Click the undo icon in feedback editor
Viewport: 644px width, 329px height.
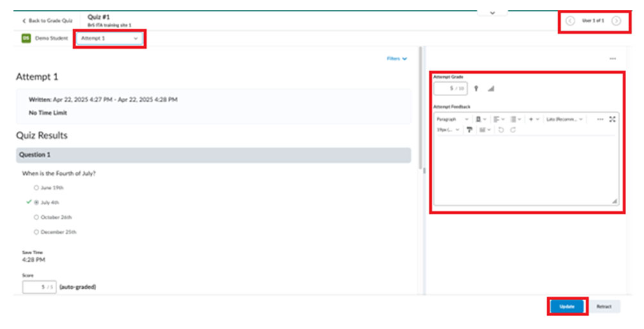(x=501, y=130)
